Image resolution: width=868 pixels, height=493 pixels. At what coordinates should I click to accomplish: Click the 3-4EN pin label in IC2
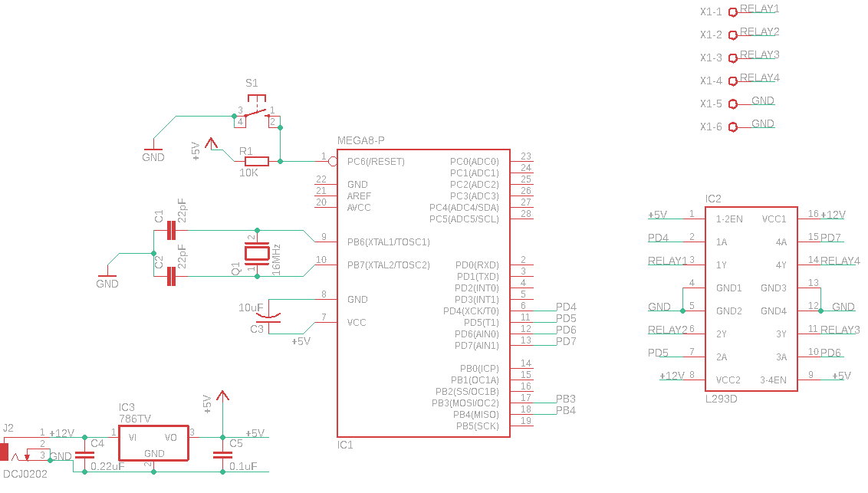[772, 380]
